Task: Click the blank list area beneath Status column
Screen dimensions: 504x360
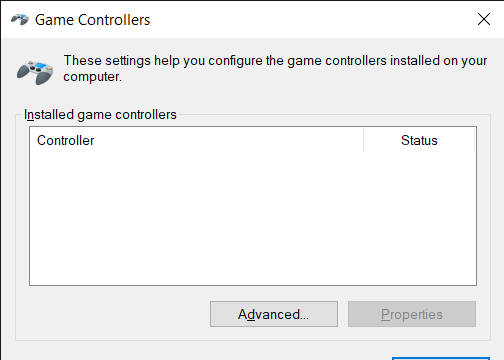Action: pyautogui.click(x=419, y=218)
